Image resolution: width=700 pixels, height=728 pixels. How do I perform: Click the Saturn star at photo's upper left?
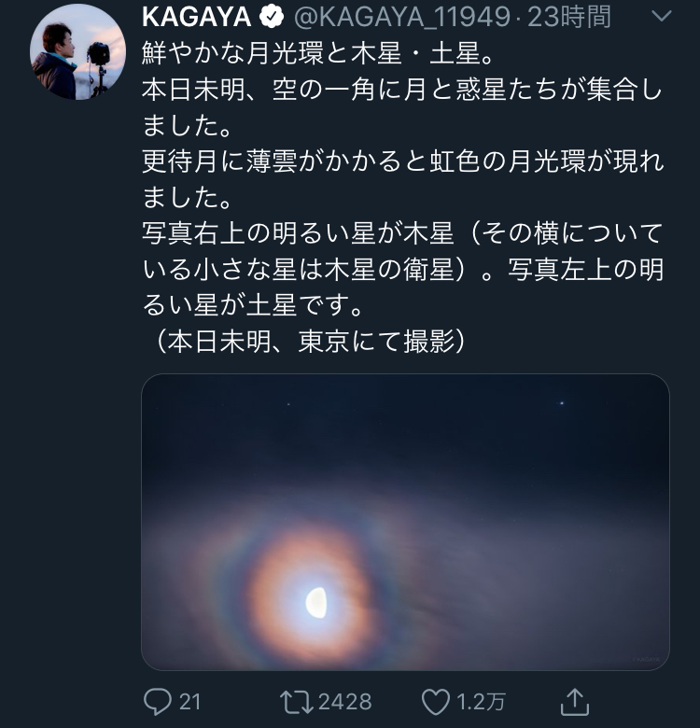tap(288, 404)
